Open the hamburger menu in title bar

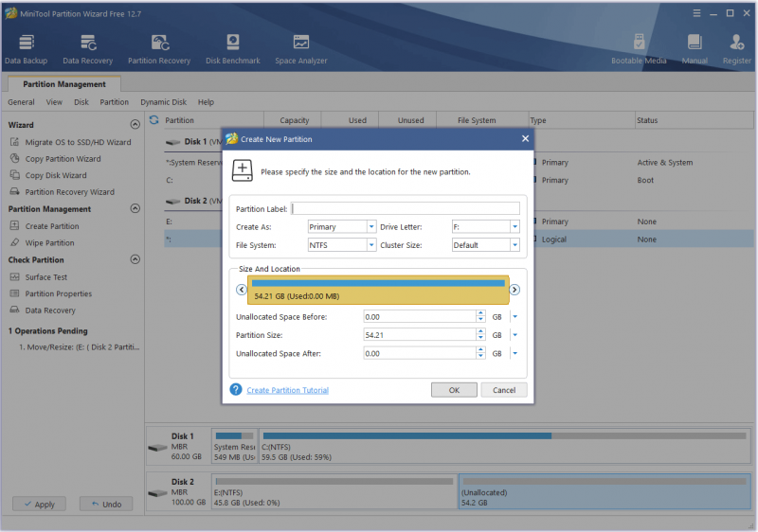[x=696, y=13]
